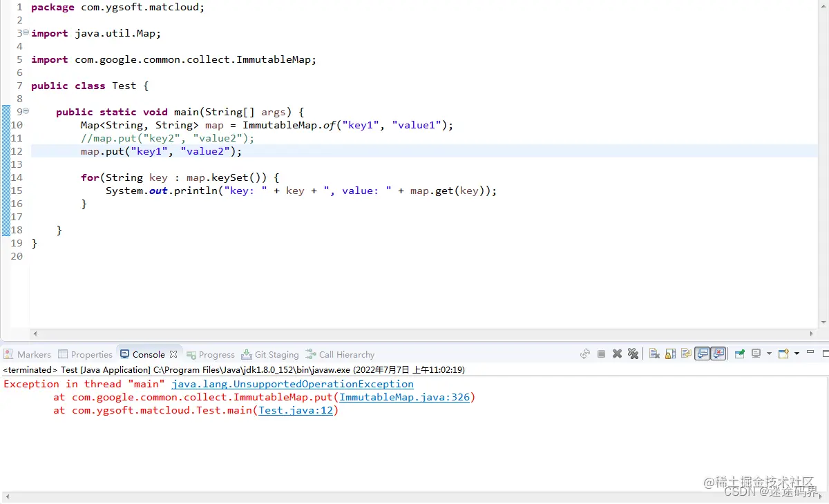The width and height of the screenshot is (829, 504).
Task: Click the 'ImmutableMap.of' call on line 10
Action: point(289,125)
